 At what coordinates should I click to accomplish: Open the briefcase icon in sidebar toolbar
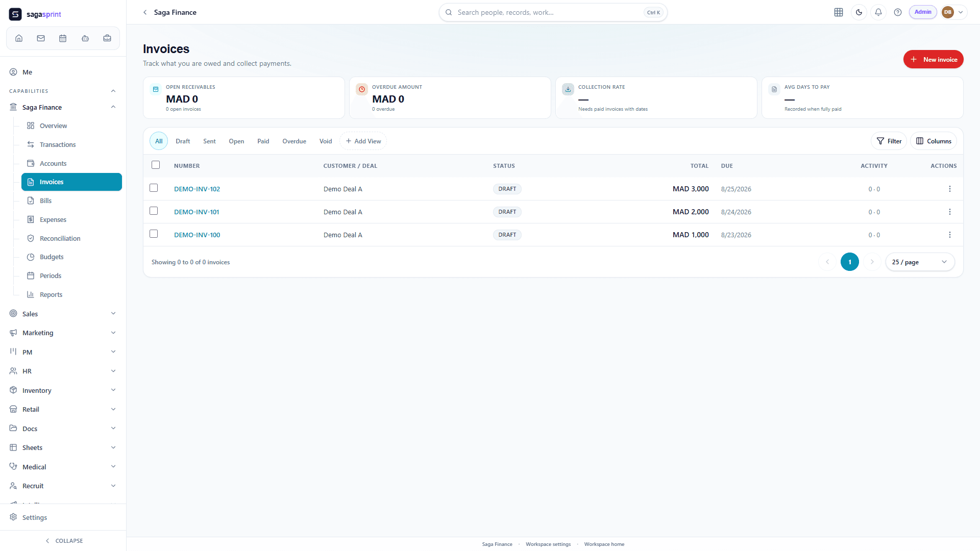click(107, 38)
